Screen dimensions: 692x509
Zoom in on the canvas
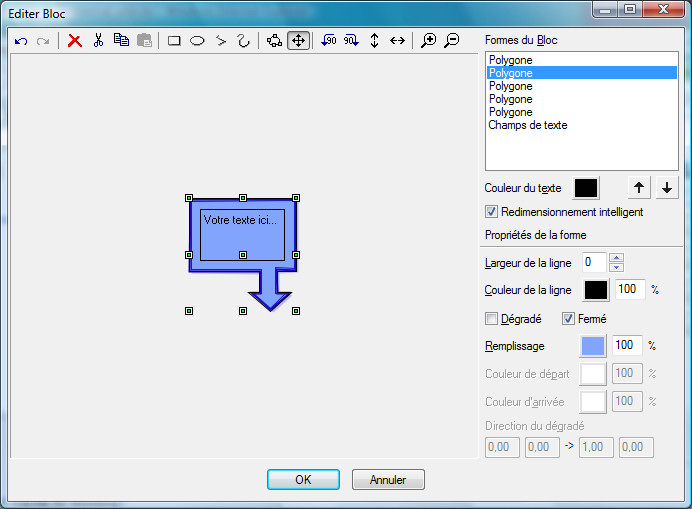pyautogui.click(x=428, y=41)
